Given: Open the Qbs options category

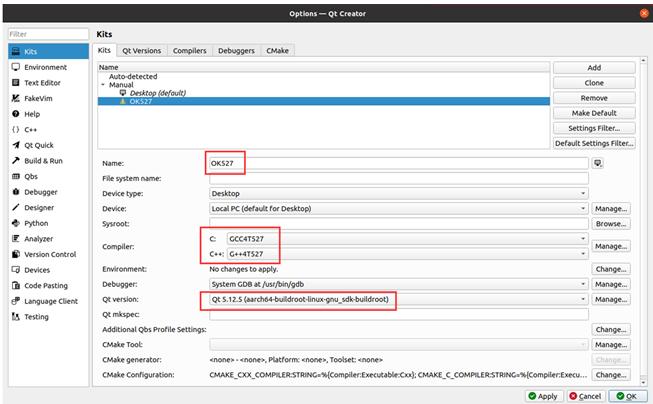Looking at the screenshot, I should [48, 177].
